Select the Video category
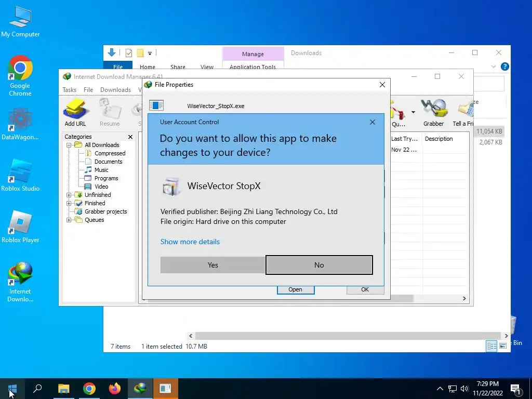Screen dimensions: 532x399 tap(101, 187)
